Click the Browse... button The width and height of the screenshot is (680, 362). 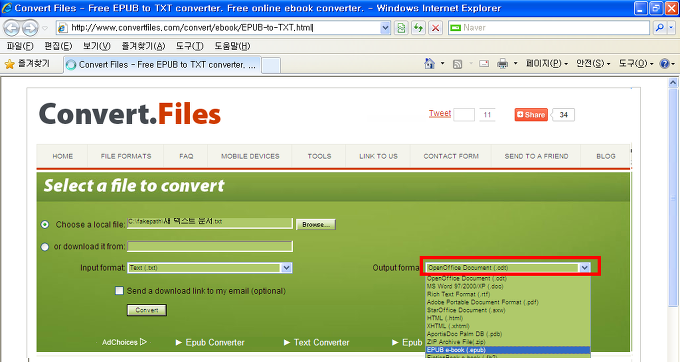pyautogui.click(x=316, y=225)
